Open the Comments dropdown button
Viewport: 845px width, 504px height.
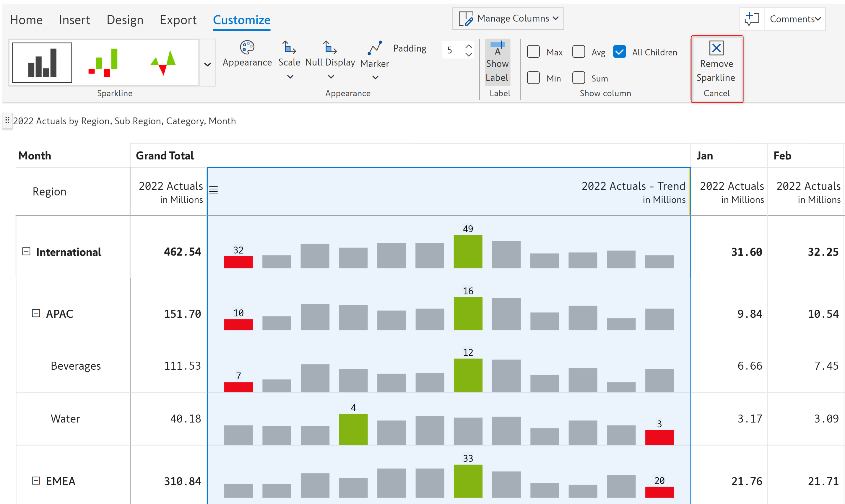pyautogui.click(x=795, y=19)
